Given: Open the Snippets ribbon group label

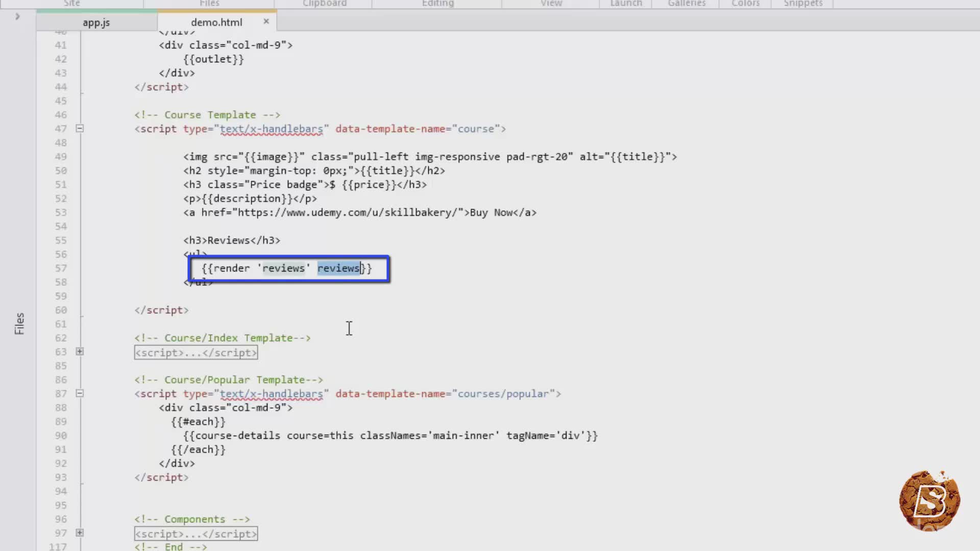Looking at the screenshot, I should coord(803,3).
